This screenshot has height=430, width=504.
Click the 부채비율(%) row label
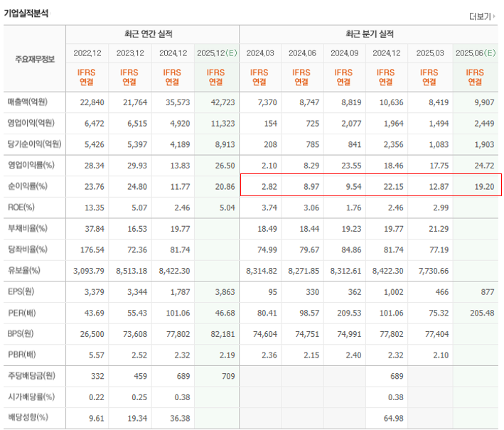28,228
